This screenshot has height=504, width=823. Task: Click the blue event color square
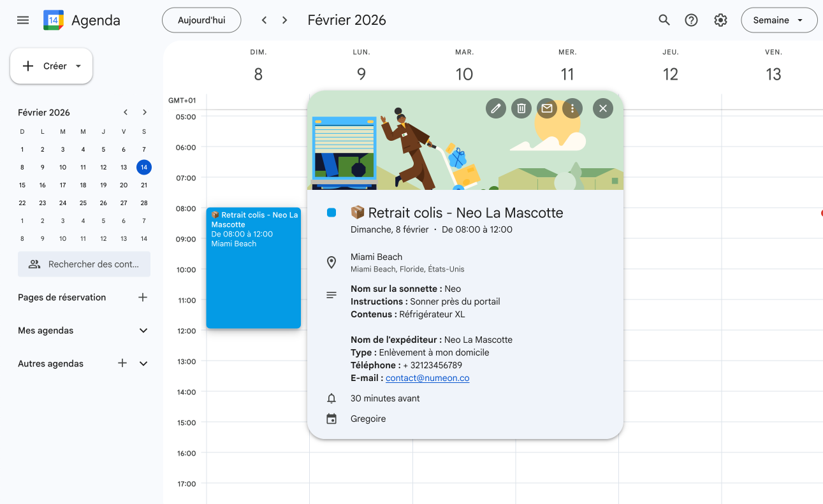click(331, 213)
